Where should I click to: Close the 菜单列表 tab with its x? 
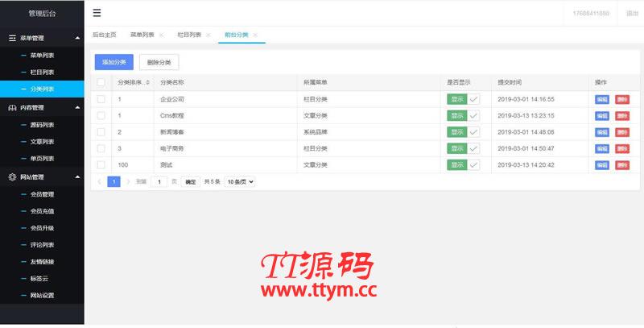coord(161,35)
